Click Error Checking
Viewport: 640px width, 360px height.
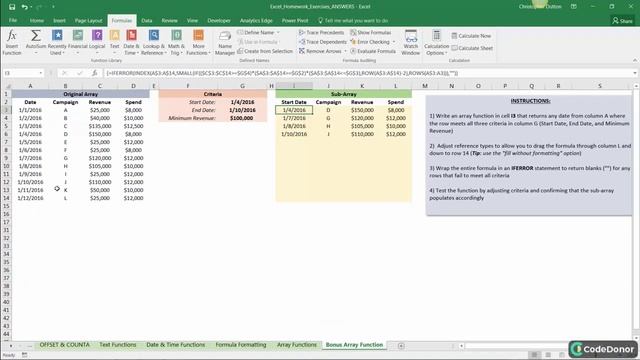point(370,42)
